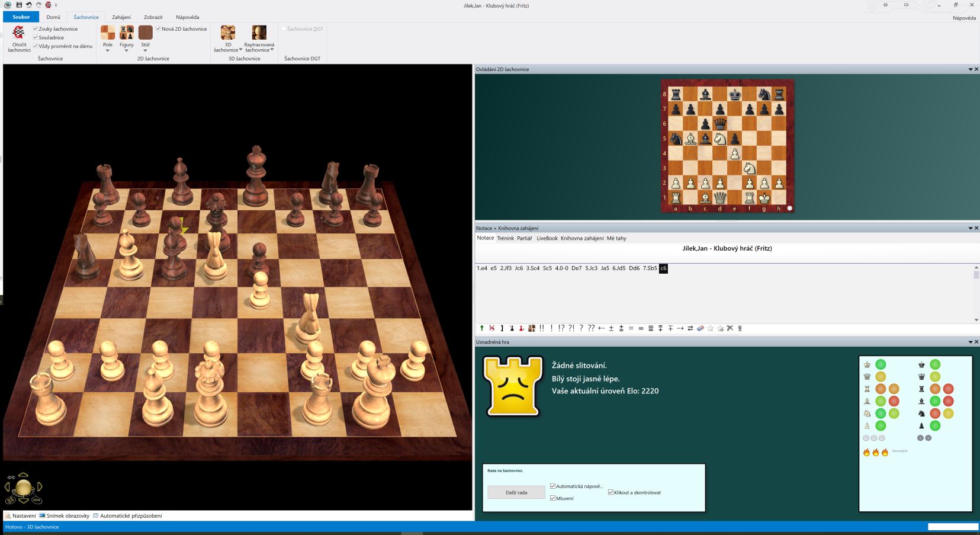Toggle Vždy proměnit na dámu checkbox
The width and height of the screenshot is (980, 535).
pos(36,46)
